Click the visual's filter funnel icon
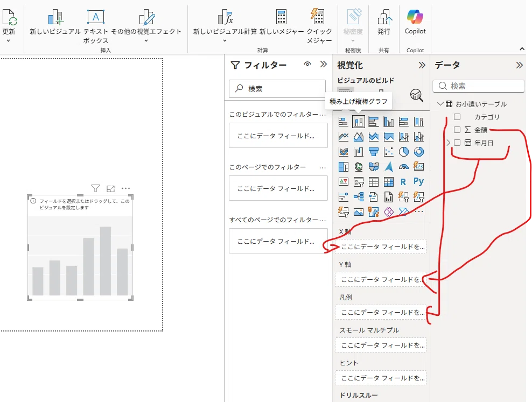532x402 pixels. tap(96, 188)
